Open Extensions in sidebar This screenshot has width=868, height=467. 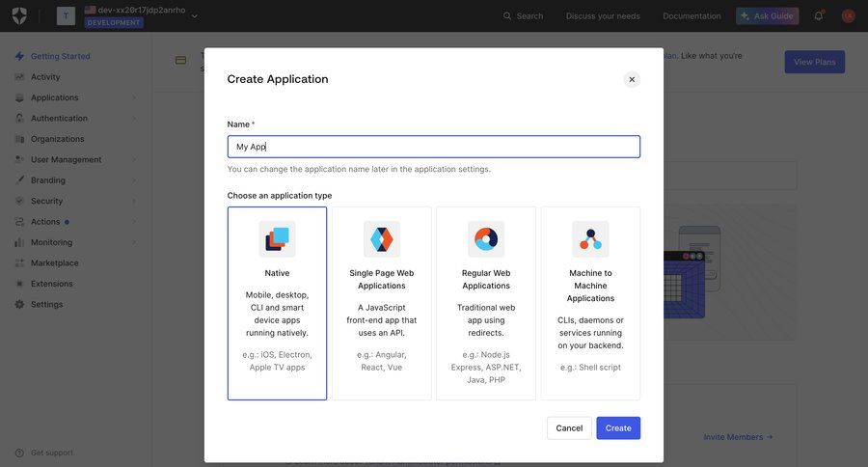coord(51,284)
